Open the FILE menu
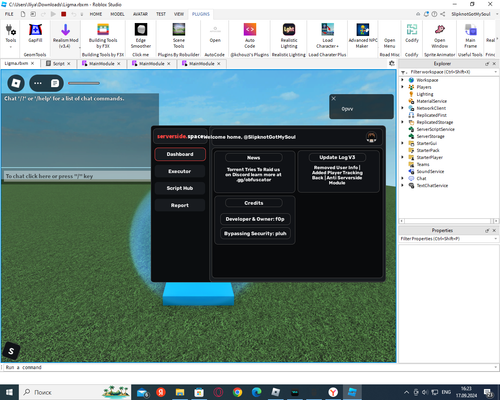 (x=9, y=14)
